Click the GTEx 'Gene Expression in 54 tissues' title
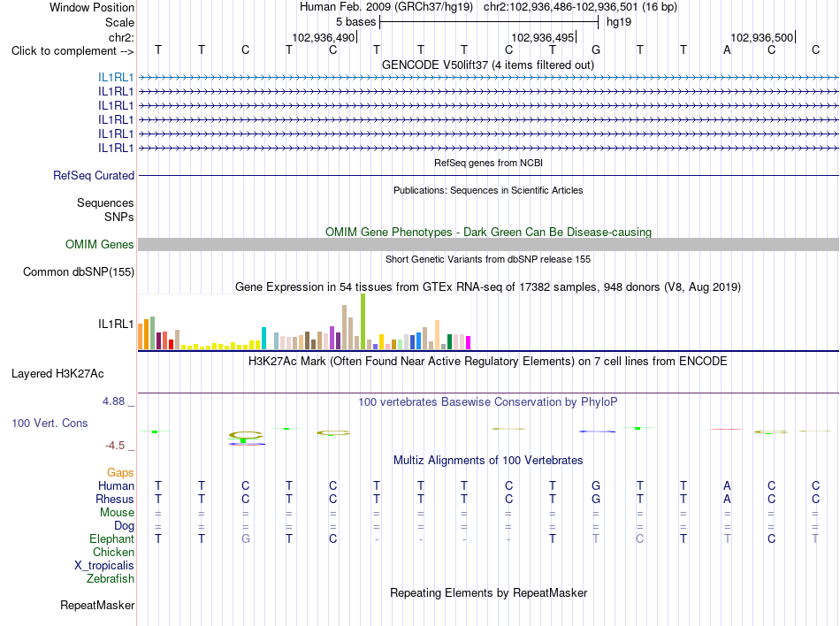The height and width of the screenshot is (626, 840). click(488, 287)
